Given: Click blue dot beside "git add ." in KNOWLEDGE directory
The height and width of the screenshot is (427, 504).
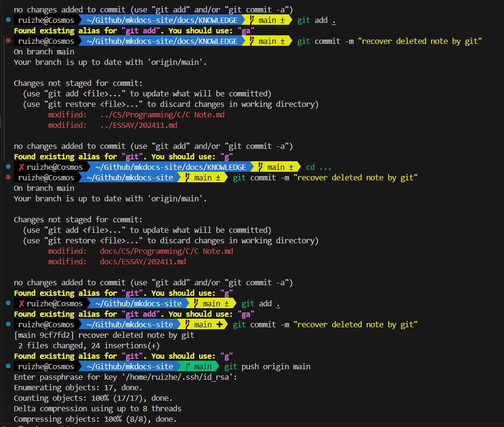Looking at the screenshot, I should point(8,20).
